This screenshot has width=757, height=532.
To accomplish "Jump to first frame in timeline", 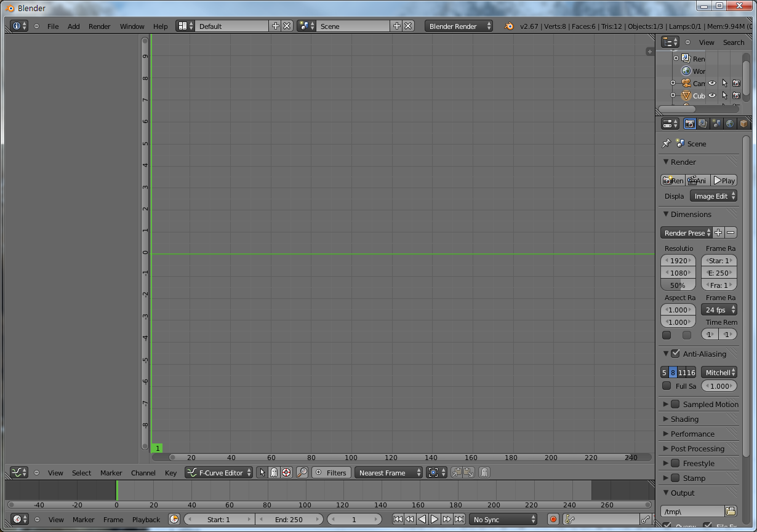I will point(398,519).
